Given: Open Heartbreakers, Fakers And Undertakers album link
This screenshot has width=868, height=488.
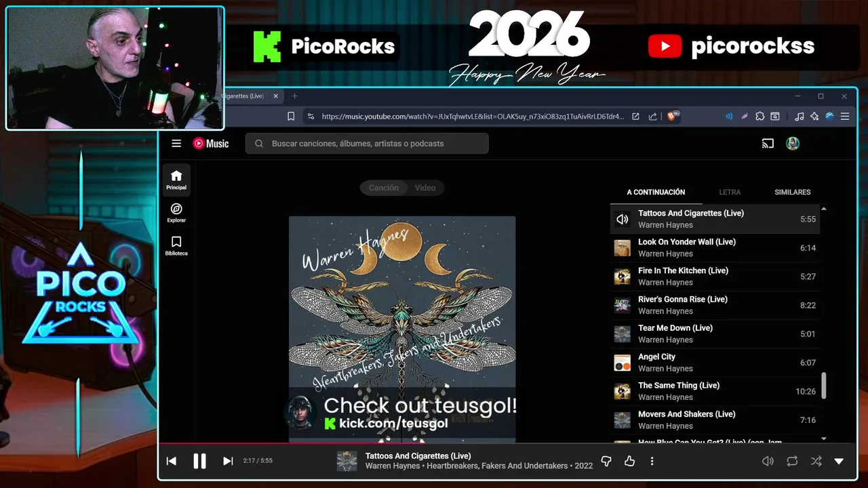Looking at the screenshot, I should pos(497,466).
